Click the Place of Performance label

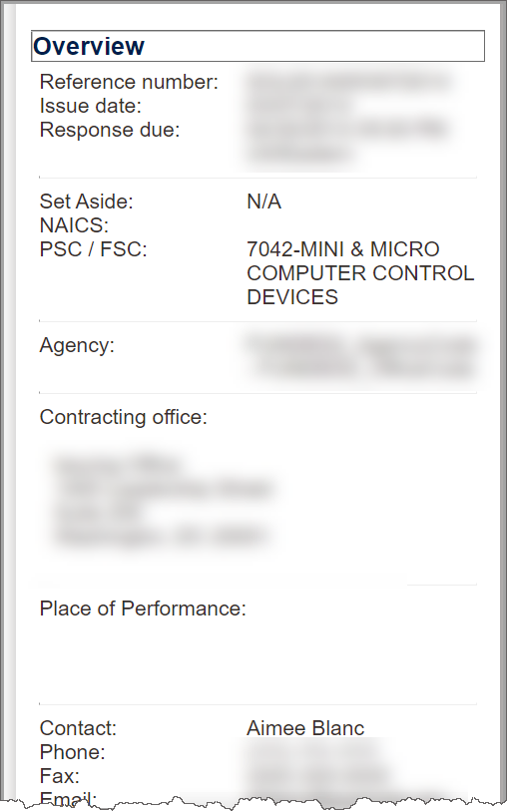[x=143, y=609]
